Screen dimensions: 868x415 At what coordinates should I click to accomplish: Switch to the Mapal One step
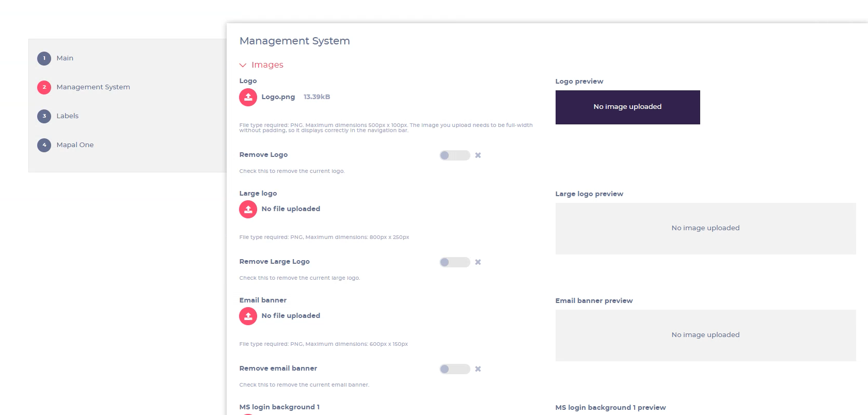[x=75, y=145]
